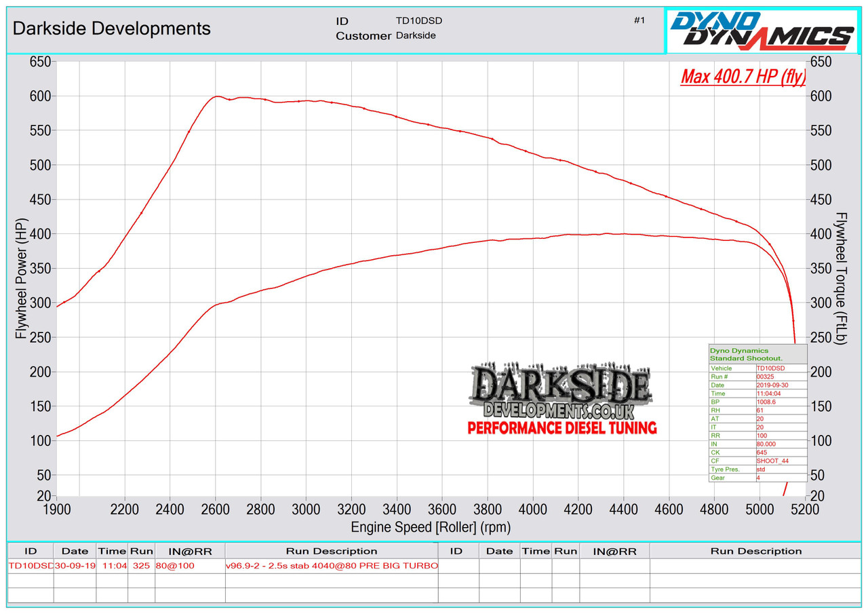Screen dimensions: 868x614
Task: Select the RR value '100' in shootout table
Action: point(762,436)
